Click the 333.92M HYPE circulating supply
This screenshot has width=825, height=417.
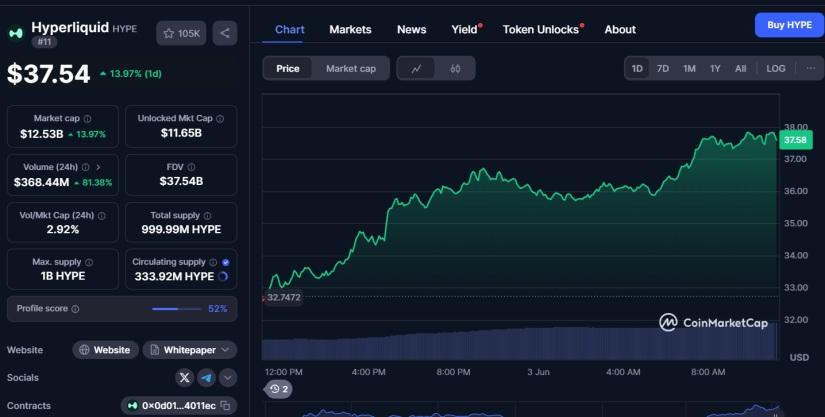[174, 277]
